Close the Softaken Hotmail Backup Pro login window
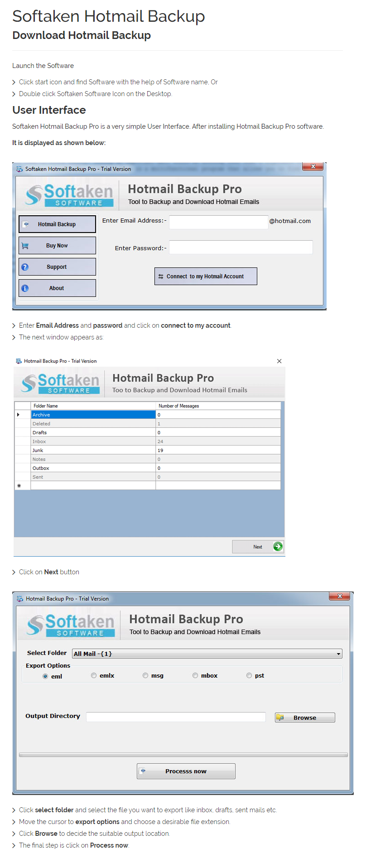The image size is (366, 868). coord(313,166)
